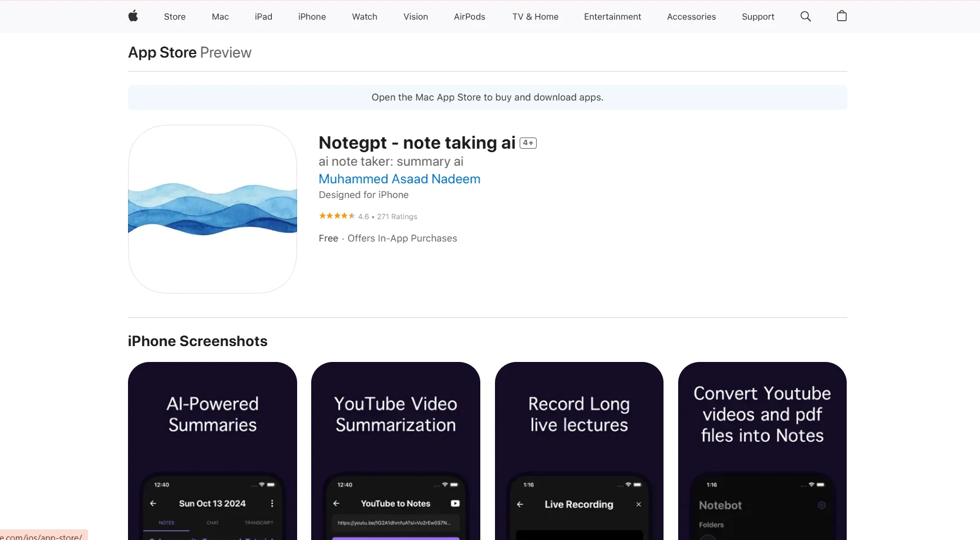Click the 4+ age rating badge

click(x=528, y=143)
